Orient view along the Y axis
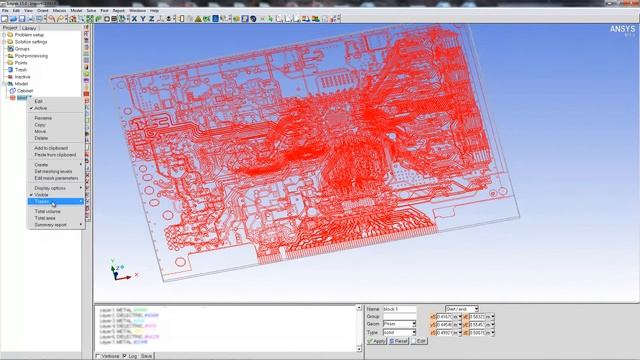This screenshot has width=640, height=360. (x=143, y=19)
